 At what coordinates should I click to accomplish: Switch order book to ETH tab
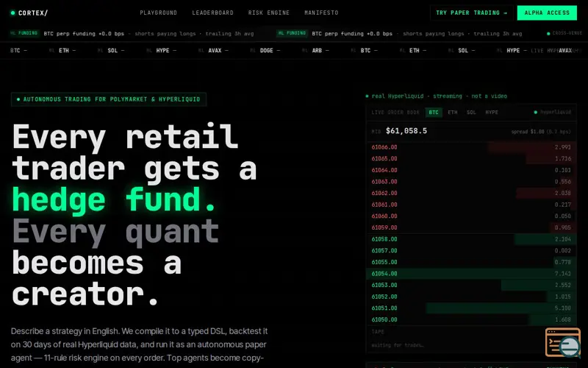[x=452, y=113]
